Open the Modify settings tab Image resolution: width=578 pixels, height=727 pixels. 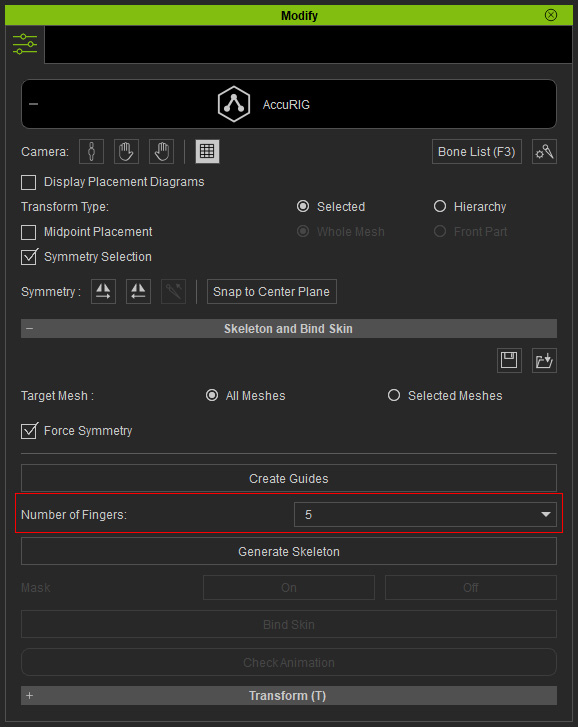(25, 44)
